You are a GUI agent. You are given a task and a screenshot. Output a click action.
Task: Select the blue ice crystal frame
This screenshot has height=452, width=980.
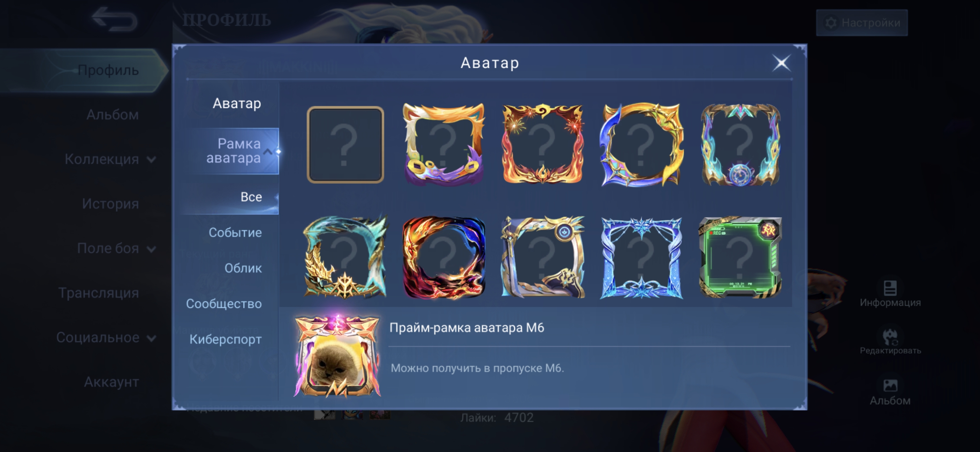pyautogui.click(x=641, y=257)
